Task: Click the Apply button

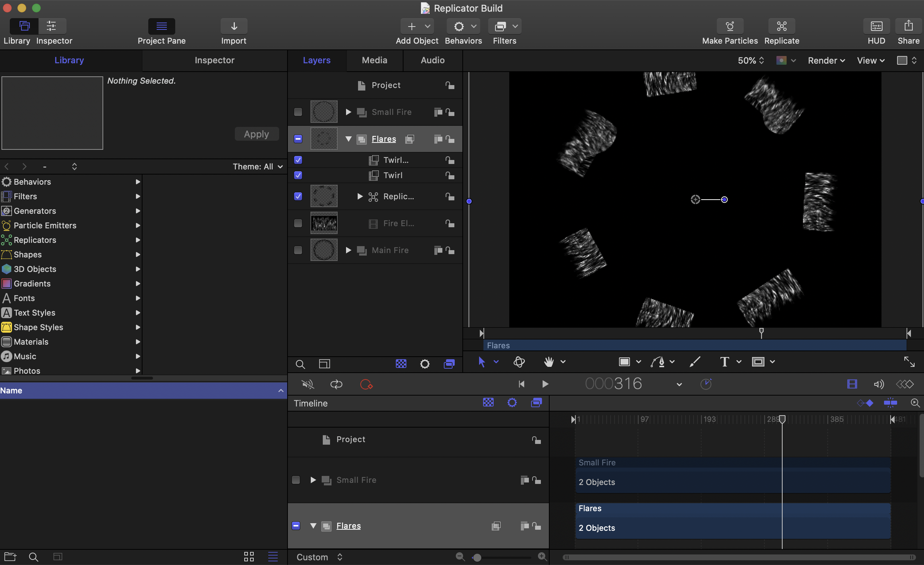Action: (x=257, y=134)
